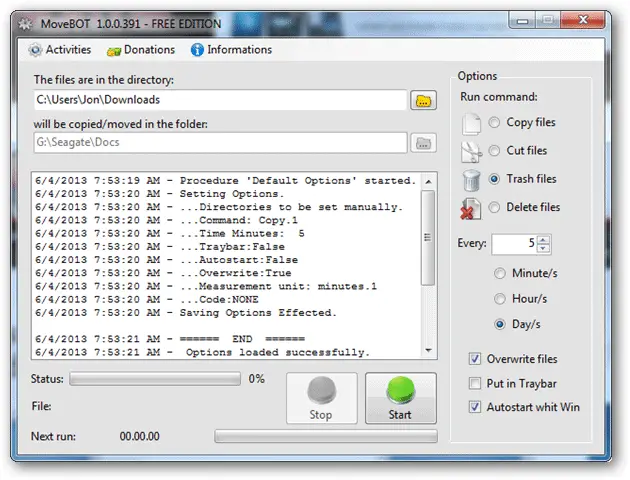Image resolution: width=630 pixels, height=480 pixels.
Task: Open the Donations menu
Action: click(x=141, y=50)
